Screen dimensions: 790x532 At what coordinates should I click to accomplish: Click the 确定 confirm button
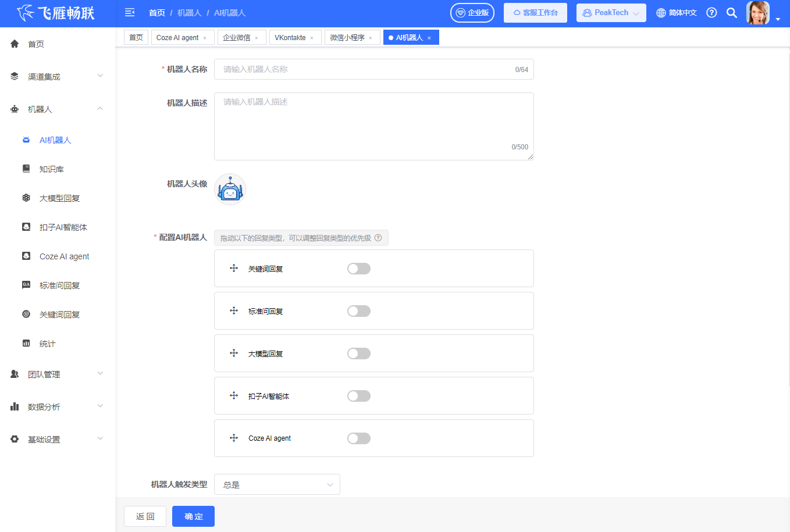click(193, 516)
